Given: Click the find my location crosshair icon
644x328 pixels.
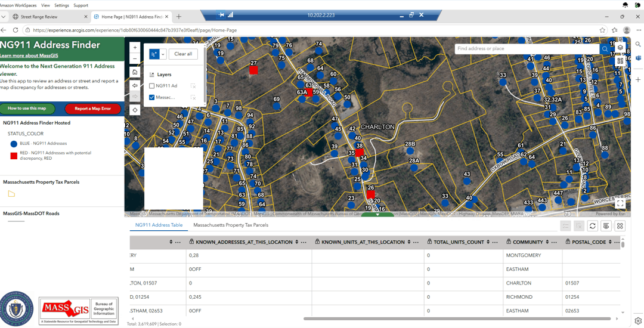Looking at the screenshot, I should pyautogui.click(x=135, y=110).
